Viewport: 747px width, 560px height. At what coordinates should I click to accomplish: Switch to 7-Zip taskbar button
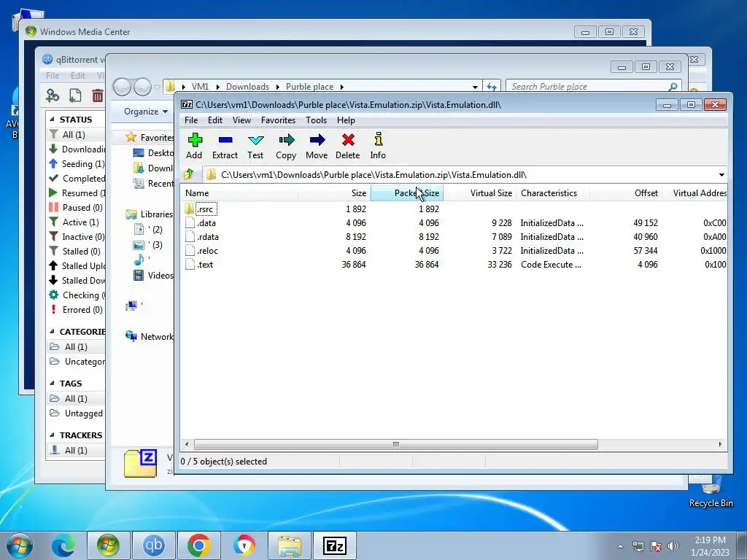pos(334,545)
